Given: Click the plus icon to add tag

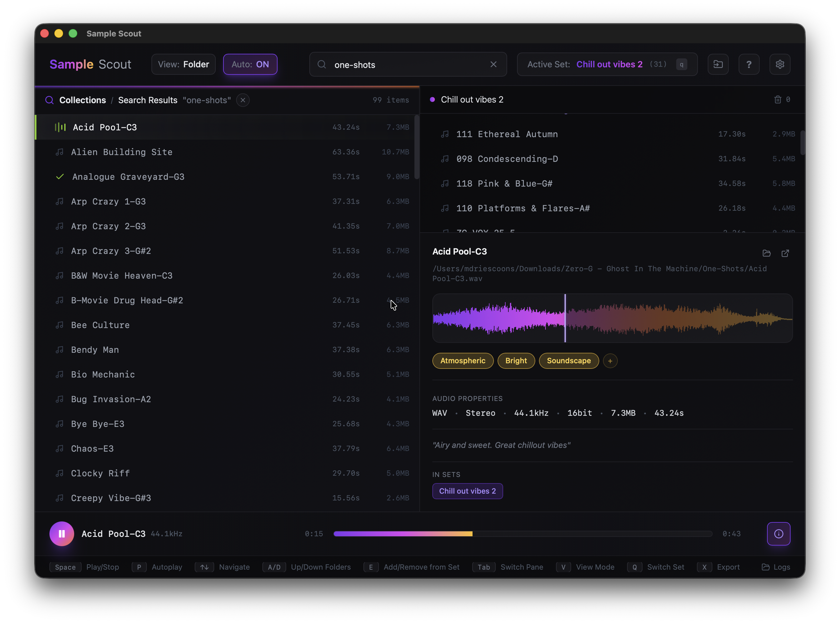Looking at the screenshot, I should (x=610, y=361).
